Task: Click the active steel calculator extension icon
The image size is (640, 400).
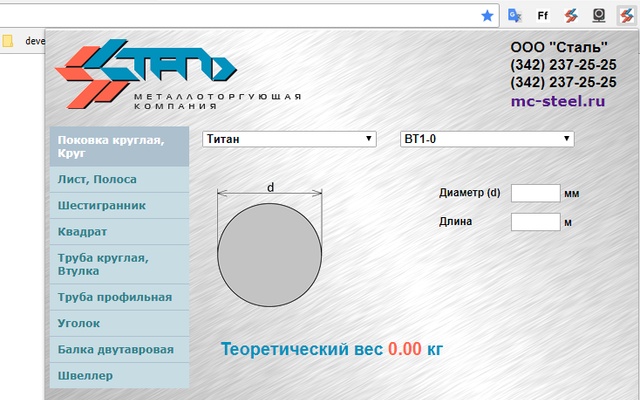Action: pos(626,15)
